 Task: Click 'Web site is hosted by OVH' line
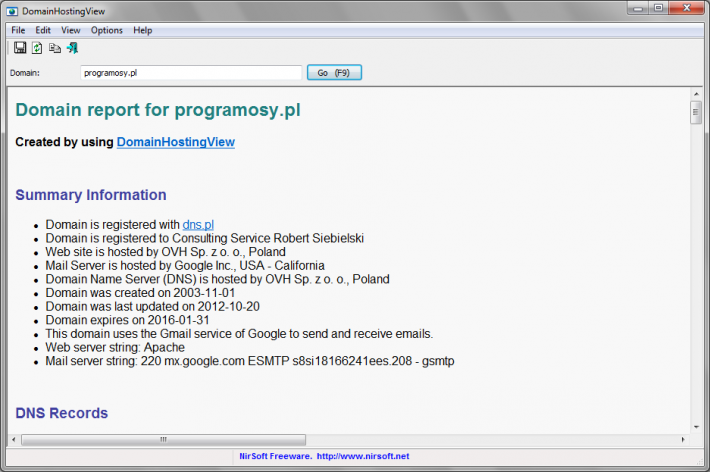pyautogui.click(x=166, y=252)
